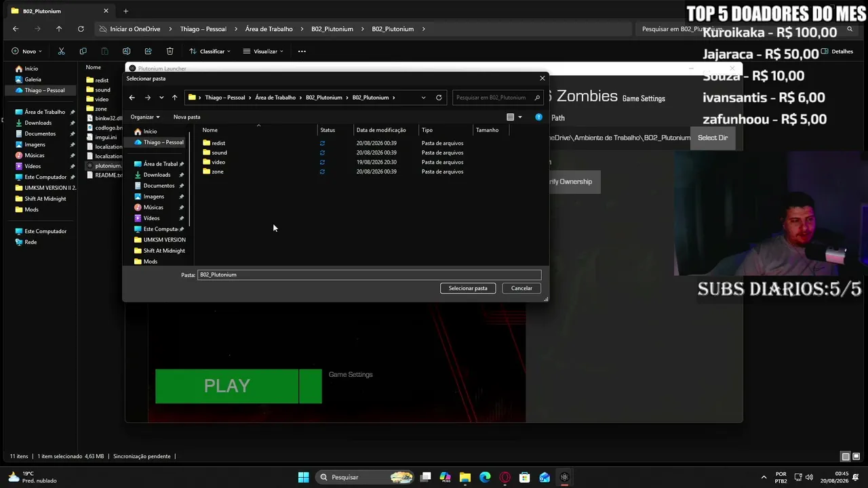
Task: Open Microsoft Edge from the taskbar
Action: point(485,477)
